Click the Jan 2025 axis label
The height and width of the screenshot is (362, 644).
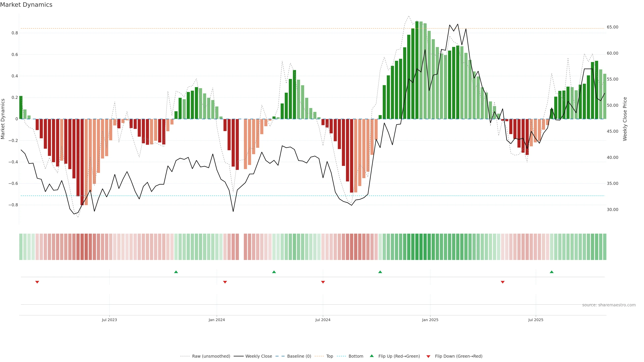[430, 320]
